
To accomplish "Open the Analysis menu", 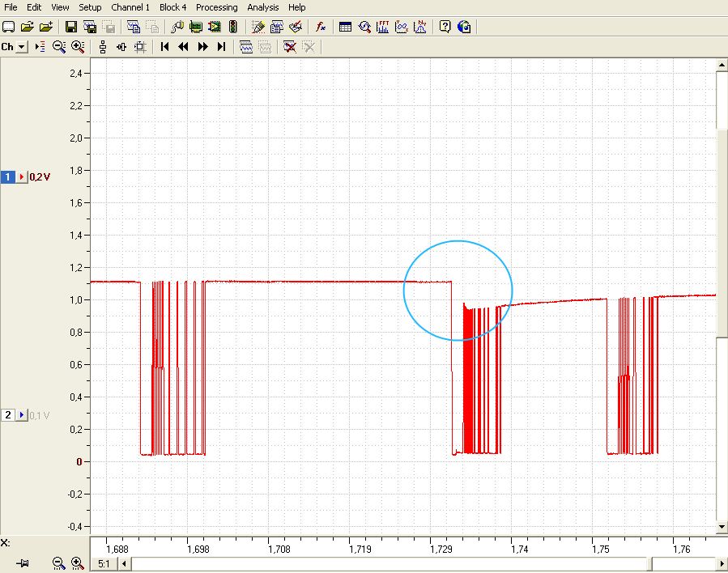I will 263,7.
